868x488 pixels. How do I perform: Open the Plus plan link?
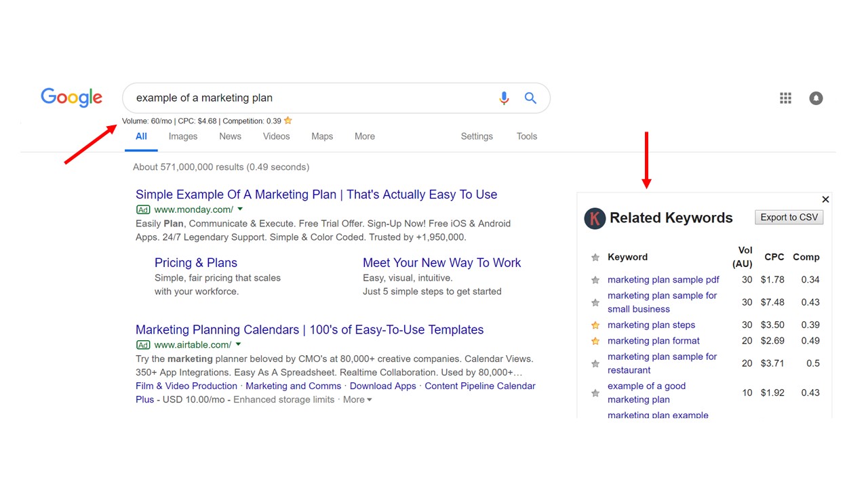coord(145,400)
